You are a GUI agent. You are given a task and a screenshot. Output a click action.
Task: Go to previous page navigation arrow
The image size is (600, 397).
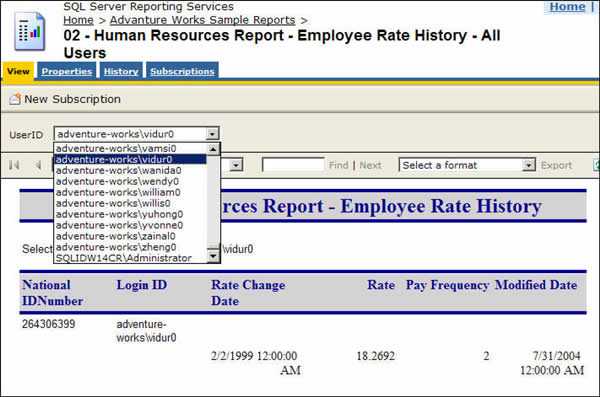click(x=38, y=165)
